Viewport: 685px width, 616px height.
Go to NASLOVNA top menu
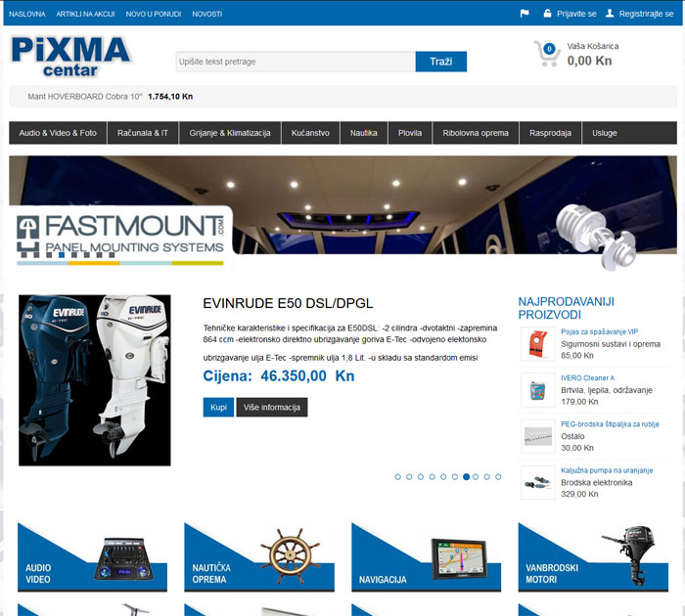point(27,14)
